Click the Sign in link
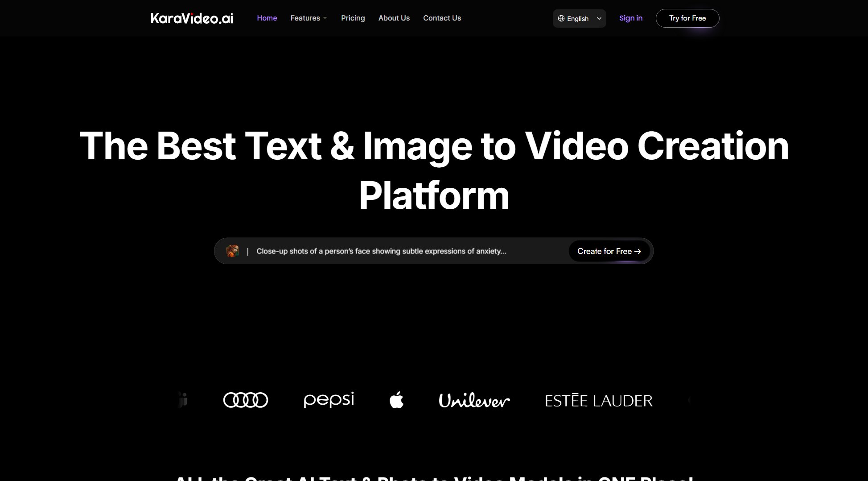The image size is (868, 481). [x=630, y=18]
